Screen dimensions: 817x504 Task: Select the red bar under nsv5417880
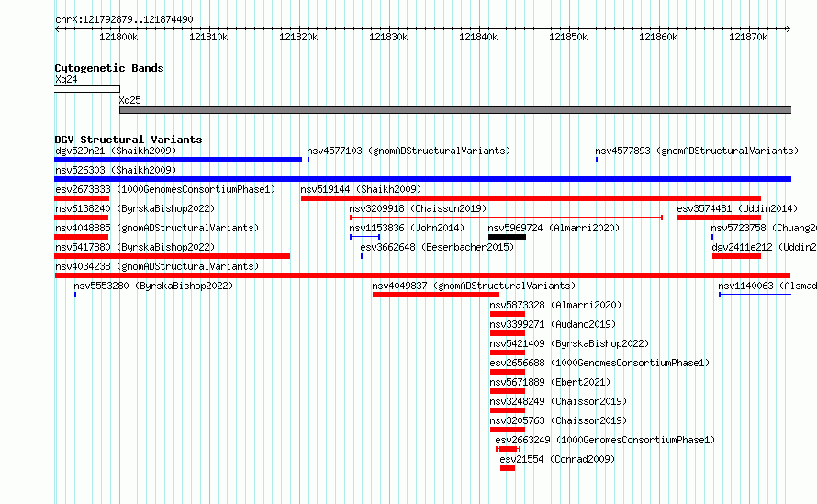(x=173, y=256)
